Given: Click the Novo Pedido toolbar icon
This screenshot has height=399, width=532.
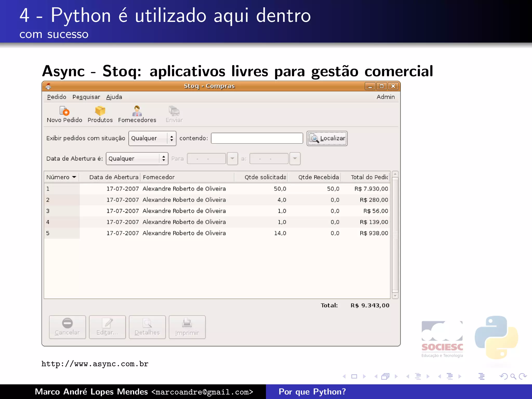Looking at the screenshot, I should click(x=64, y=114).
